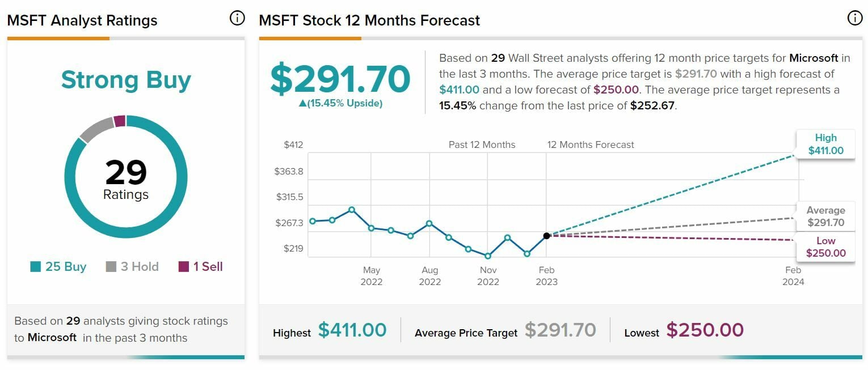Open the info icon for 12 Months Forecast
868x370 pixels.
pos(854,19)
